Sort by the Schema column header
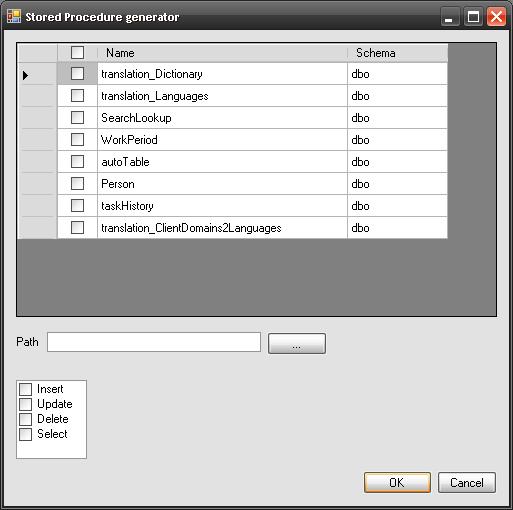 pyautogui.click(x=397, y=53)
